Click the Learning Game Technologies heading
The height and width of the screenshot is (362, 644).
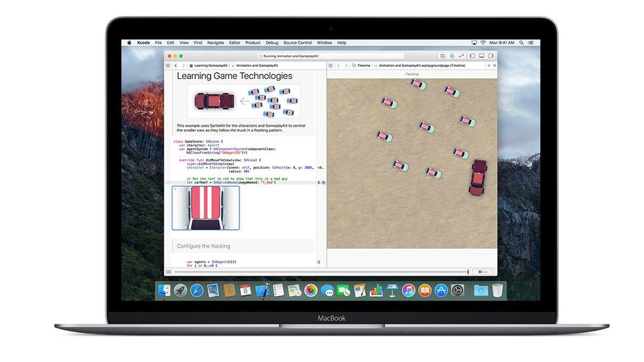click(235, 76)
